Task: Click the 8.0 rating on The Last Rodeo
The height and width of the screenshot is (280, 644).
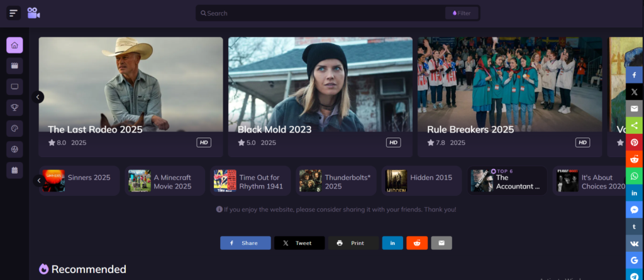Action: [x=57, y=143]
